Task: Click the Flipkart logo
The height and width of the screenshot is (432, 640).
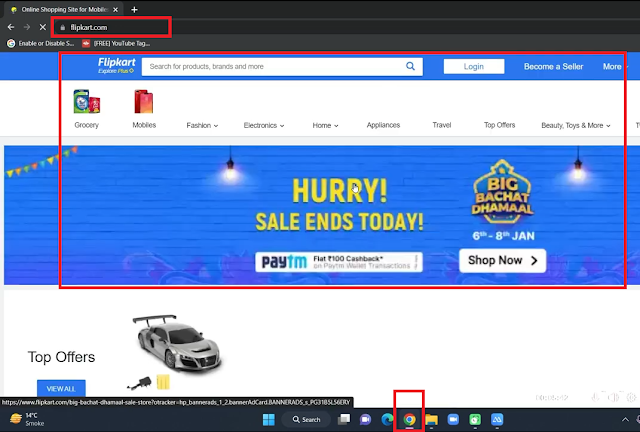Action: pyautogui.click(x=116, y=65)
